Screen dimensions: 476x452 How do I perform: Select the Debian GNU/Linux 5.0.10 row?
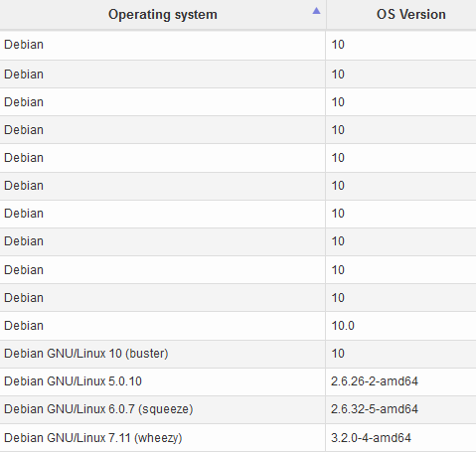[x=238, y=381]
